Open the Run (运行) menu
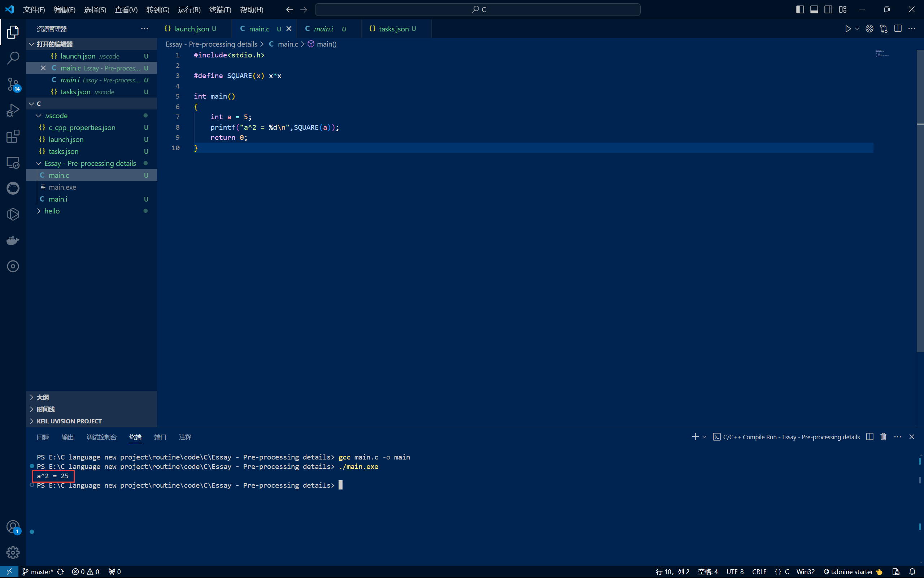 click(x=189, y=9)
